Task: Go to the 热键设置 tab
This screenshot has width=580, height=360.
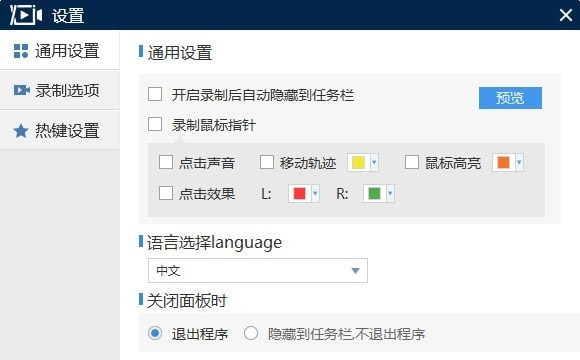Action: coord(60,130)
